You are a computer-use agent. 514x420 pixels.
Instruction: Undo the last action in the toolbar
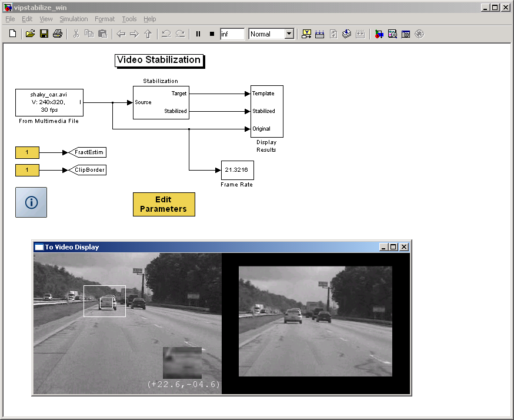(166, 34)
